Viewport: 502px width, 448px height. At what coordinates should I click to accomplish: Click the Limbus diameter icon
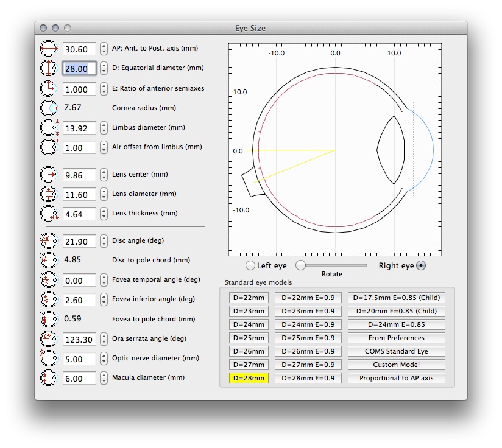click(x=48, y=128)
